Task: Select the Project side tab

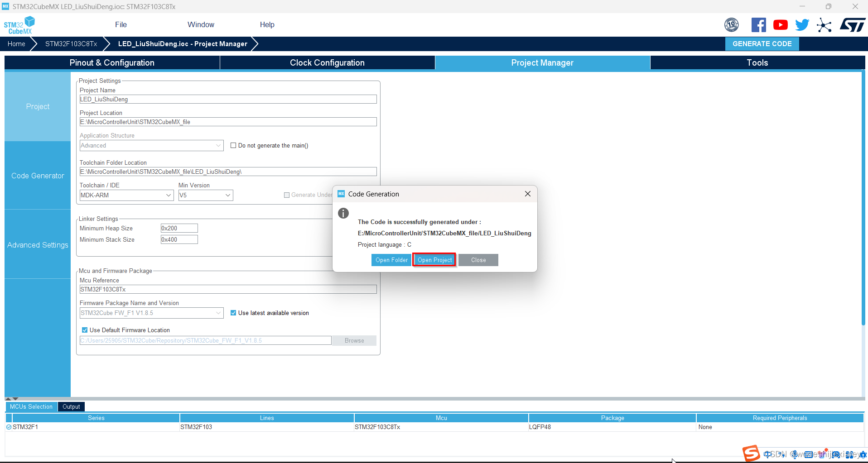Action: pos(38,106)
